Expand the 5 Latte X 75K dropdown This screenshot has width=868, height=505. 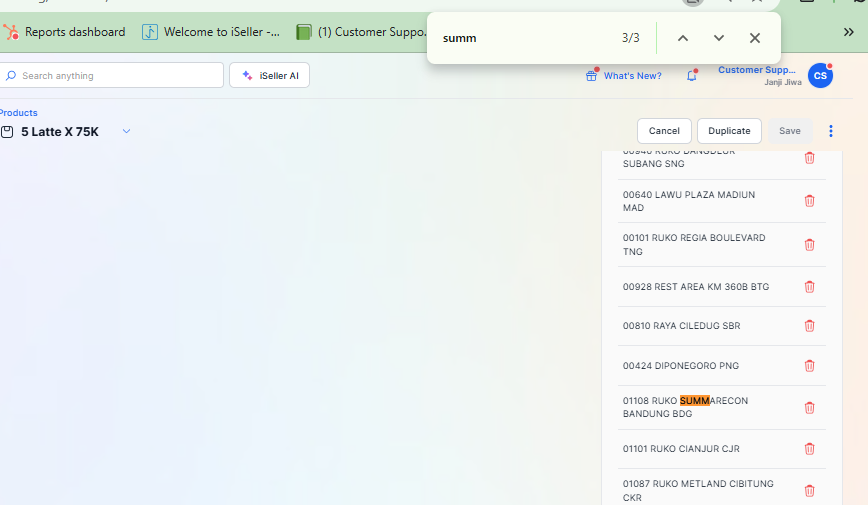126,132
